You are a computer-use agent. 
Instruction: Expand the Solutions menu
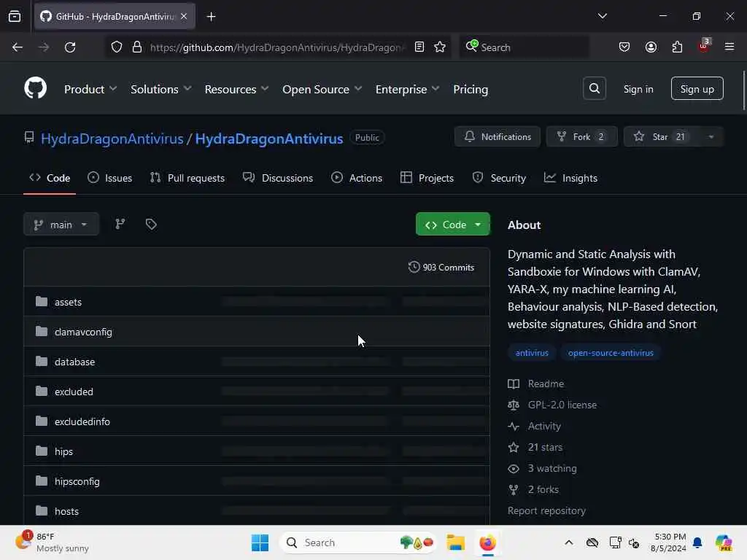161,89
